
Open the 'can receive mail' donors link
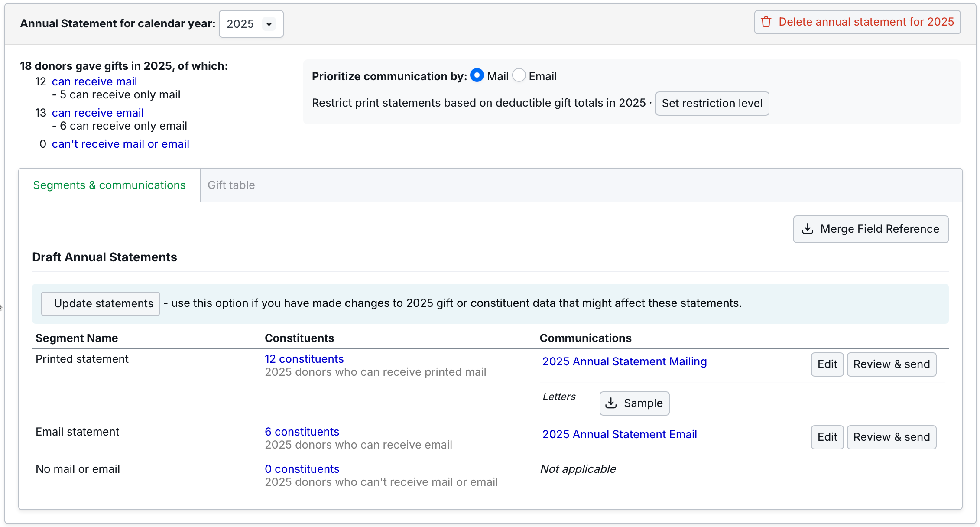[94, 81]
